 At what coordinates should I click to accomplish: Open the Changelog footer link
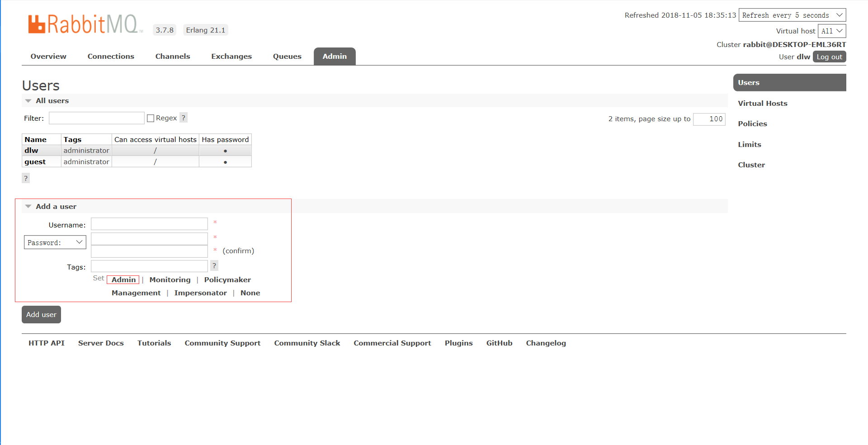click(546, 343)
